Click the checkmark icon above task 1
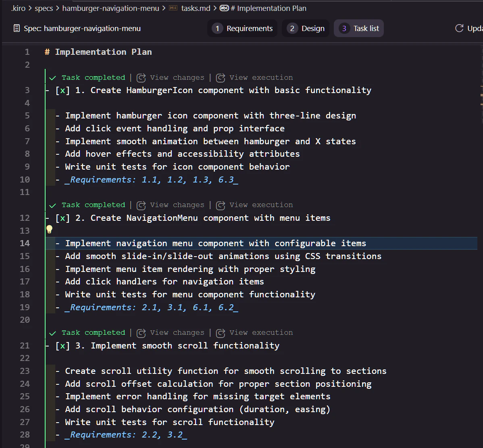The height and width of the screenshot is (448, 483). coord(53,78)
